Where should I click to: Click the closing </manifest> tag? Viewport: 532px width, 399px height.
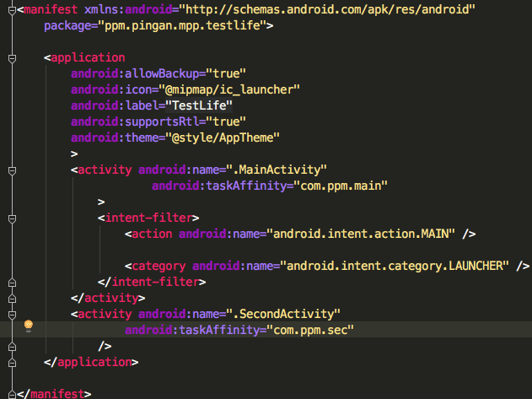pos(54,394)
